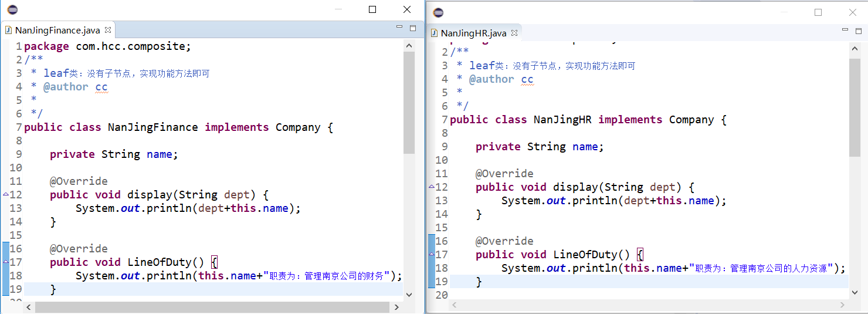
Task: Click class name 'NanJingFinance' on line 7
Action: 153,127
